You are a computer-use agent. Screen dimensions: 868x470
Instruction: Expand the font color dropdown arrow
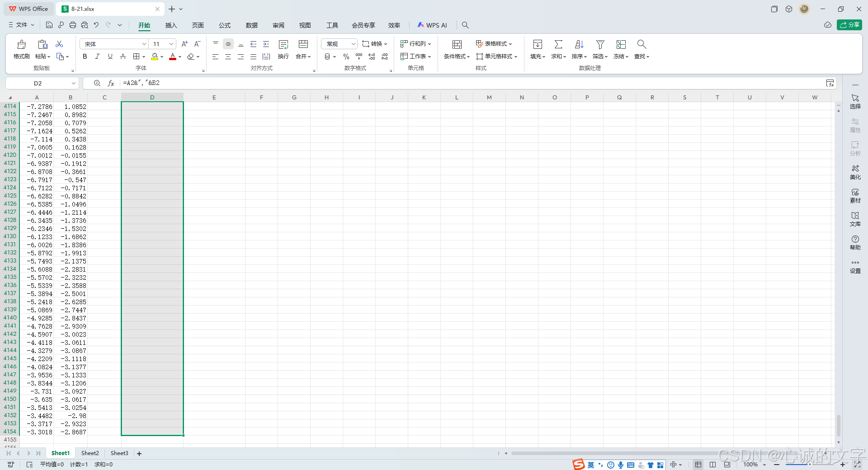179,56
